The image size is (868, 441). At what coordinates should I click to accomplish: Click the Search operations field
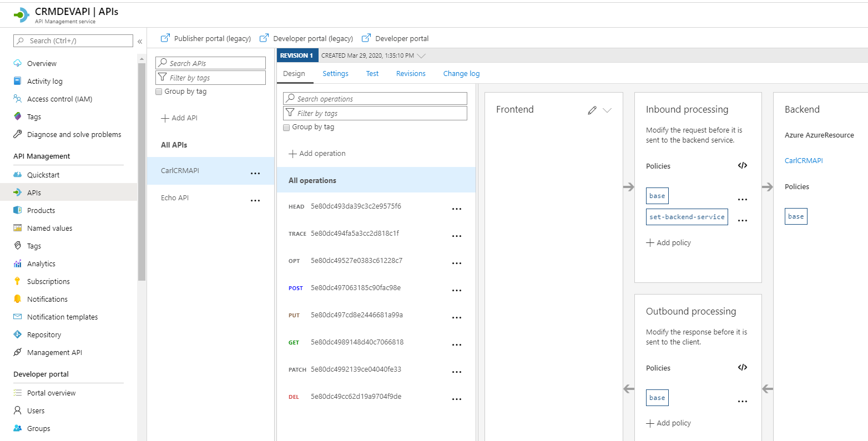click(x=375, y=98)
